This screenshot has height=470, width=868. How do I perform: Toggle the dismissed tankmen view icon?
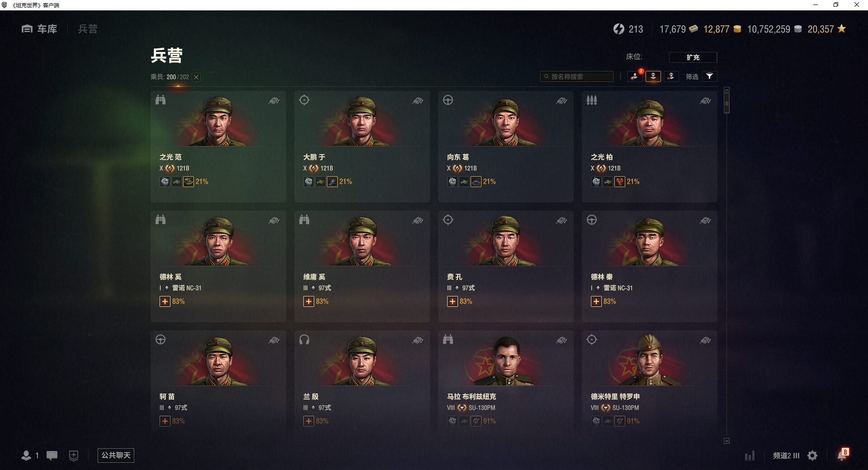click(671, 76)
